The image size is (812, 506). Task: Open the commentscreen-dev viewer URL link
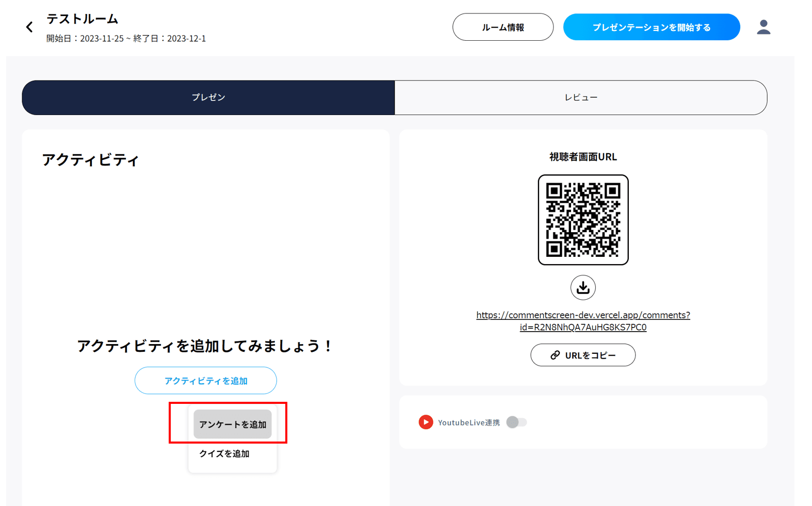583,321
